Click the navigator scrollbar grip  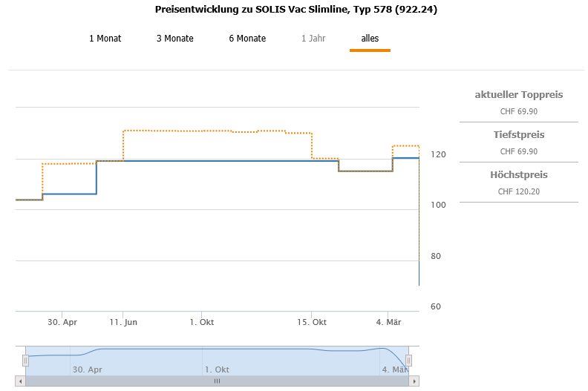click(217, 381)
